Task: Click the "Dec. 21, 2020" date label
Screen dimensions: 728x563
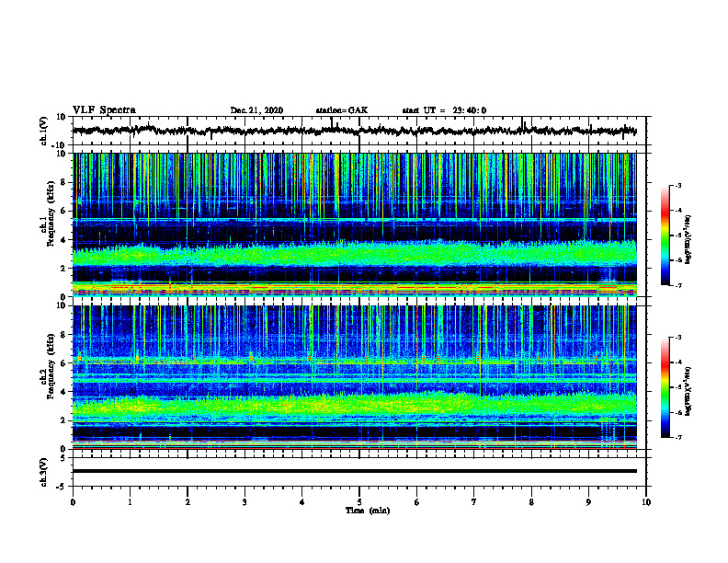Action: [256, 110]
